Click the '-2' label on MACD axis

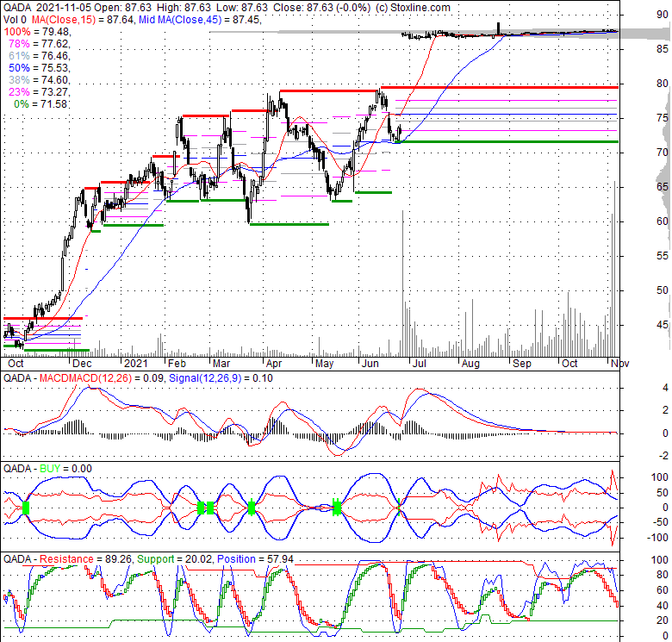tap(664, 456)
